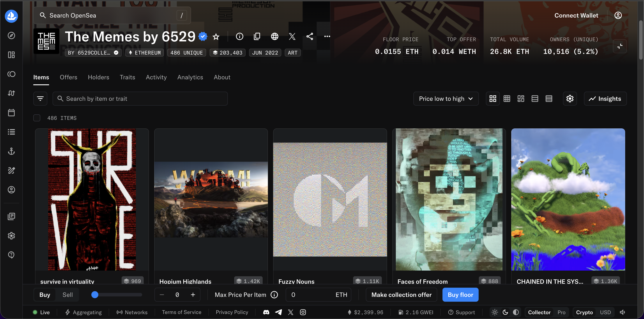644x319 pixels.
Task: Open item display settings gear
Action: (570, 99)
